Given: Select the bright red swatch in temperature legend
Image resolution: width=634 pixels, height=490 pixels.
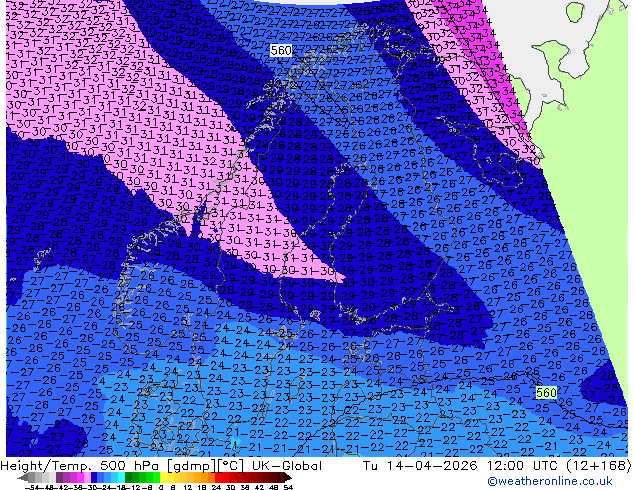Looking at the screenshot, I should [x=218, y=478].
